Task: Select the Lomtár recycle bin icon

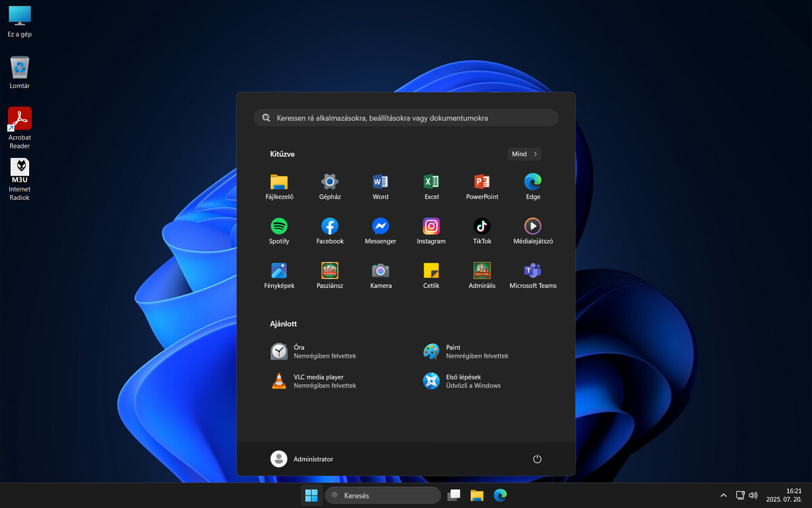Action: click(x=20, y=72)
